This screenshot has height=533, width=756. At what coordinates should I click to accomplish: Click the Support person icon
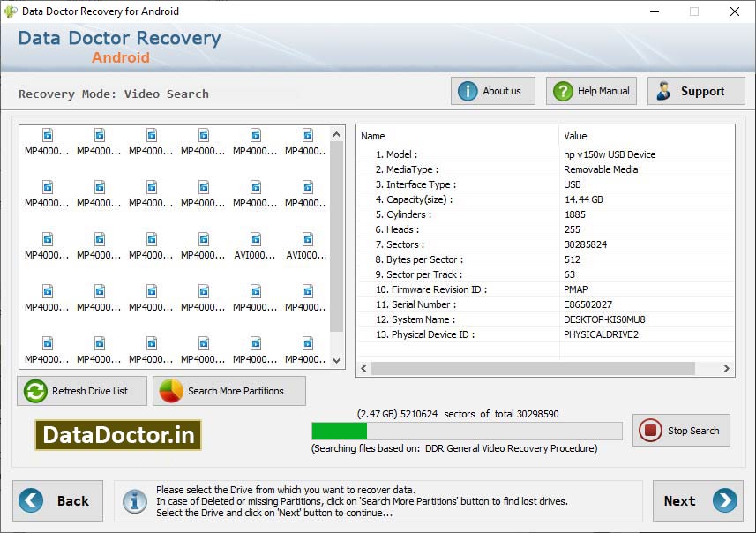click(664, 90)
